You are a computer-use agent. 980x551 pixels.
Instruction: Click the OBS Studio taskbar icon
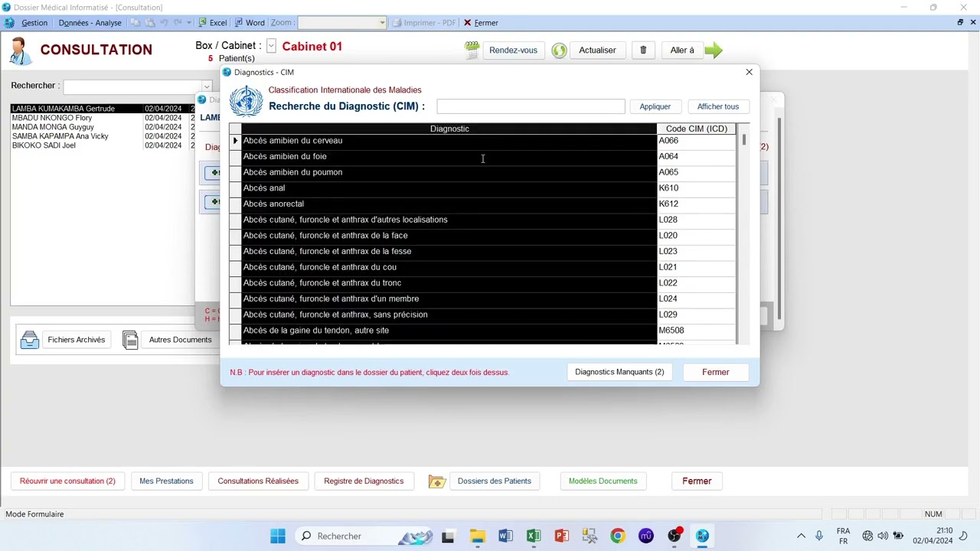coord(675,536)
